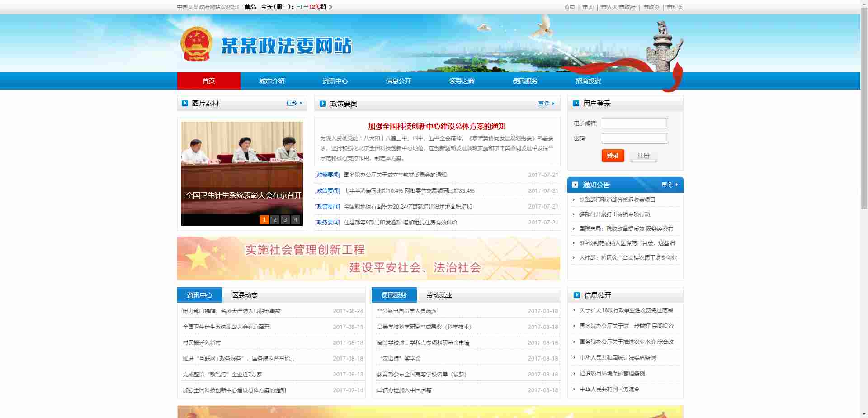Open 申请办理加入中国国籍 item

pyautogui.click(x=404, y=390)
